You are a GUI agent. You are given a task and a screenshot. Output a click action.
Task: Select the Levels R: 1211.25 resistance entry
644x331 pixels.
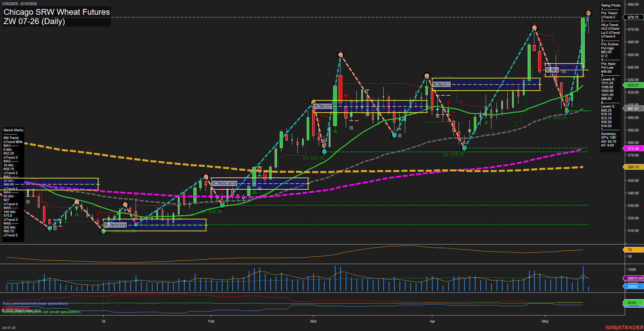pos(608,81)
